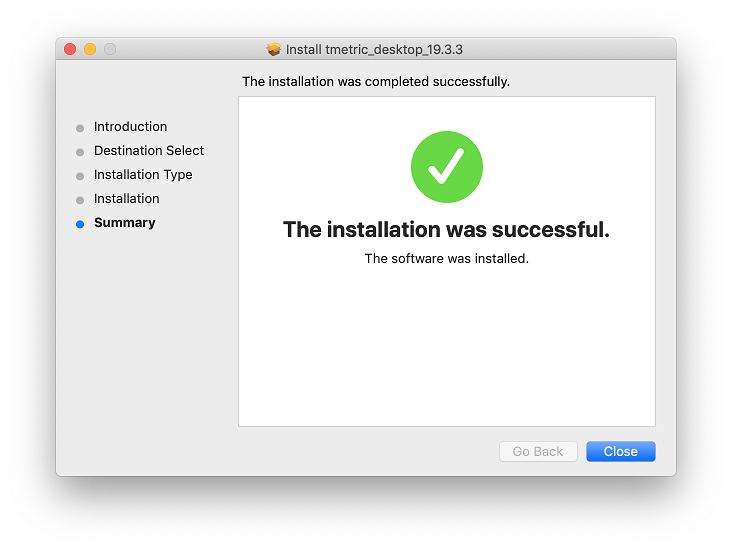Click the window title Install tmetric_desktop_19.3.3

coord(374,49)
